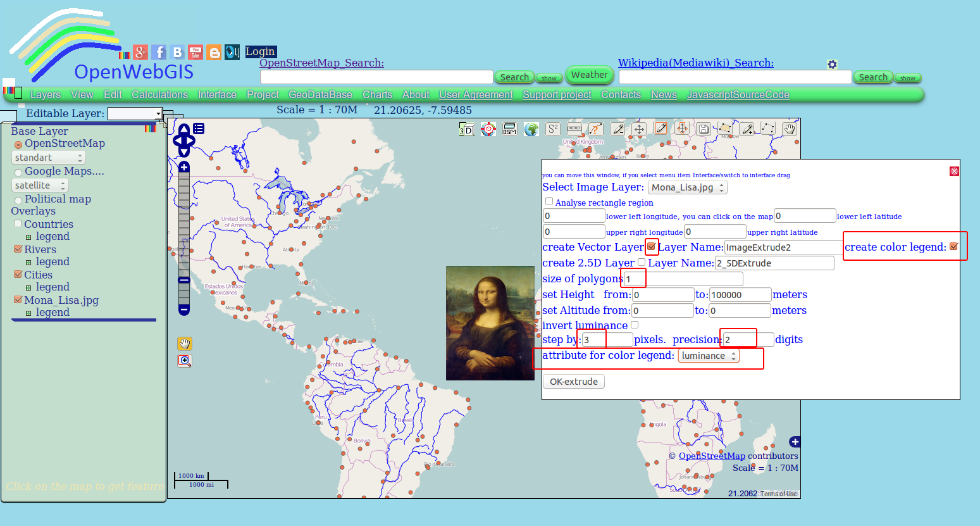Image resolution: width=980 pixels, height=526 pixels.
Task: Select OpenStreetMap base layer radio
Action: click(18, 145)
